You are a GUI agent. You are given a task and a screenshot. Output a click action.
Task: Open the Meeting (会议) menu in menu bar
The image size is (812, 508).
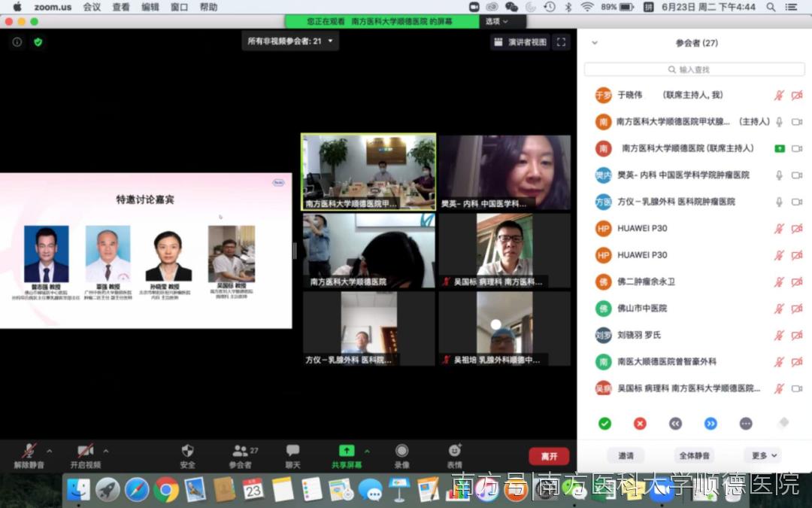[x=92, y=7]
